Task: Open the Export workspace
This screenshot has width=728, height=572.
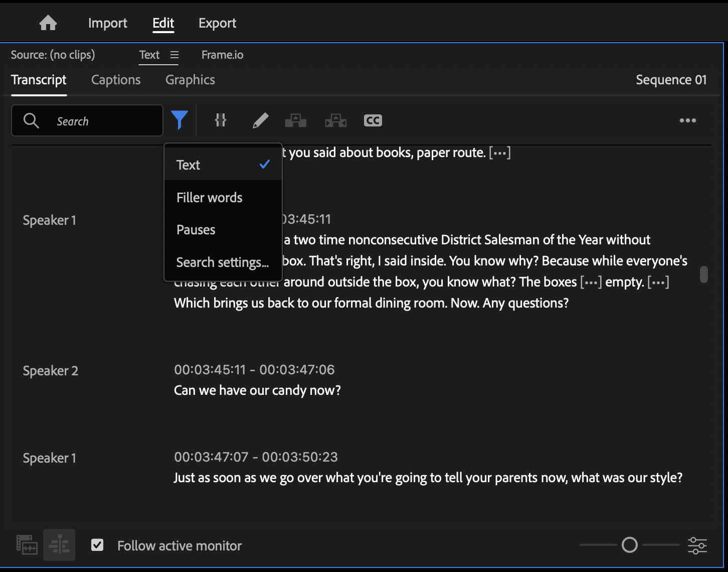Action: [217, 23]
